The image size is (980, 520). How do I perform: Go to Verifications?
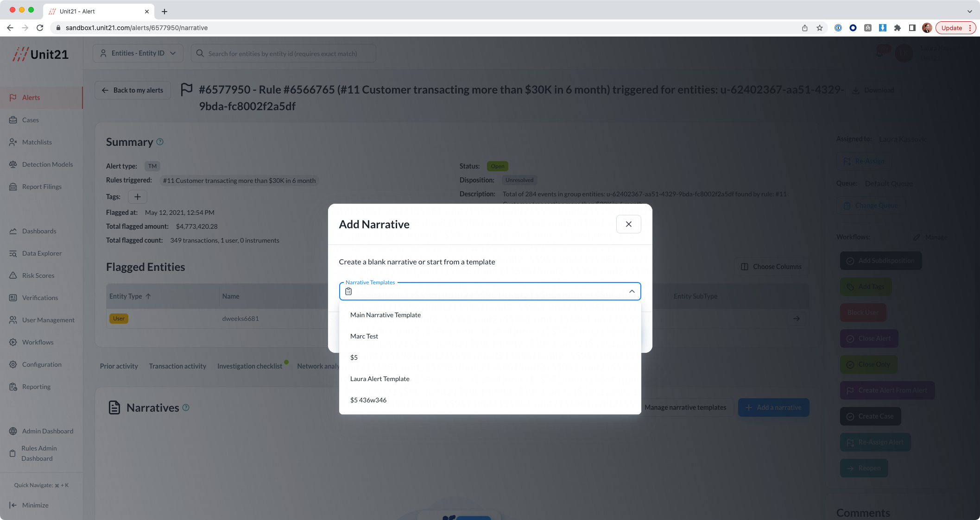(41, 298)
